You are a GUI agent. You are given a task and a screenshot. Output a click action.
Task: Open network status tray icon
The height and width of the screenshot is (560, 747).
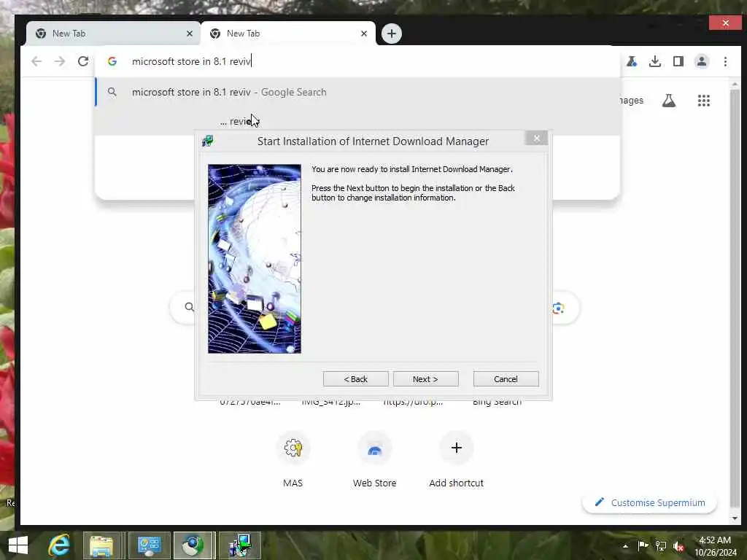[x=661, y=545]
